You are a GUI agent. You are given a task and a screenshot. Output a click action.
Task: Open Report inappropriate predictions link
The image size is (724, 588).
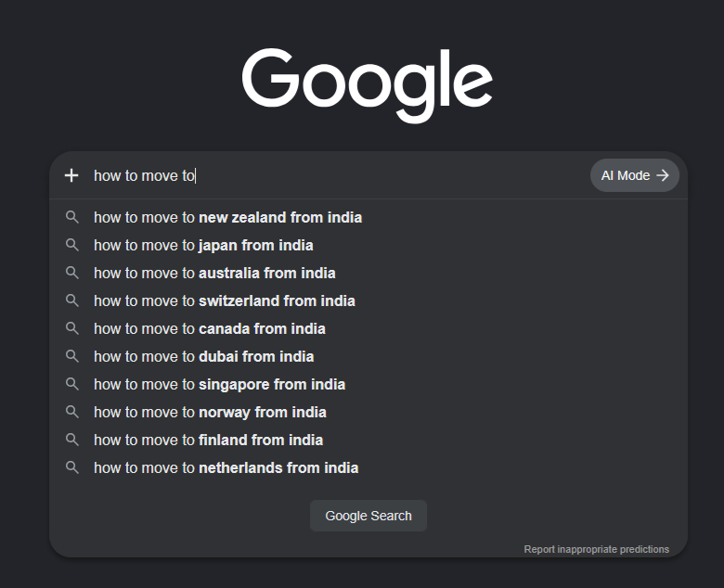point(596,549)
